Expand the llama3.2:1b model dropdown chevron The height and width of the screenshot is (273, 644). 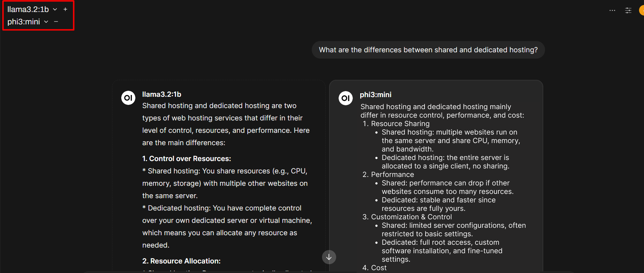55,10
